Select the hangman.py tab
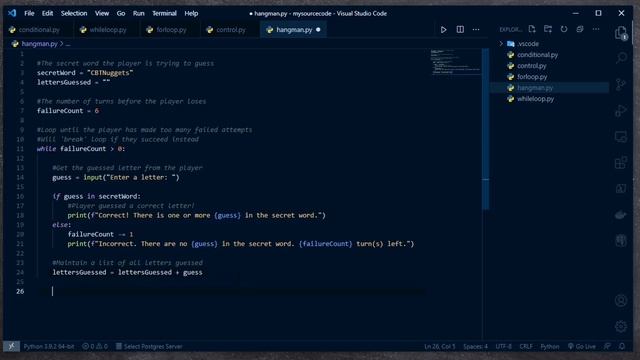 [x=294, y=30]
